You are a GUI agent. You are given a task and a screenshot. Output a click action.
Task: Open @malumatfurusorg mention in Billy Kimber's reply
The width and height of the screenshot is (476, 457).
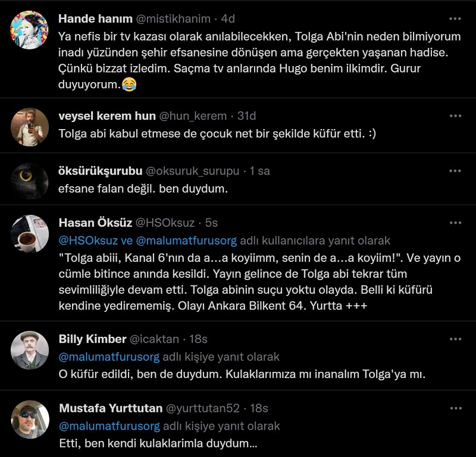coord(109,357)
